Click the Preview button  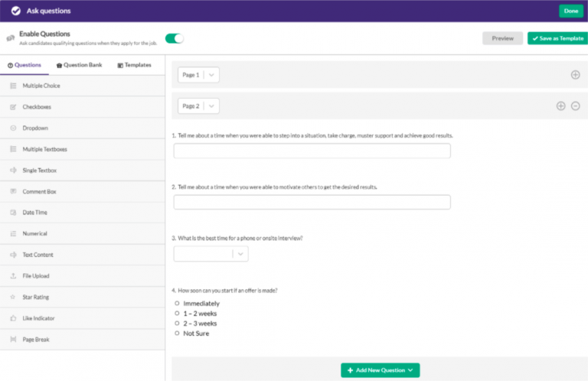[x=502, y=38]
